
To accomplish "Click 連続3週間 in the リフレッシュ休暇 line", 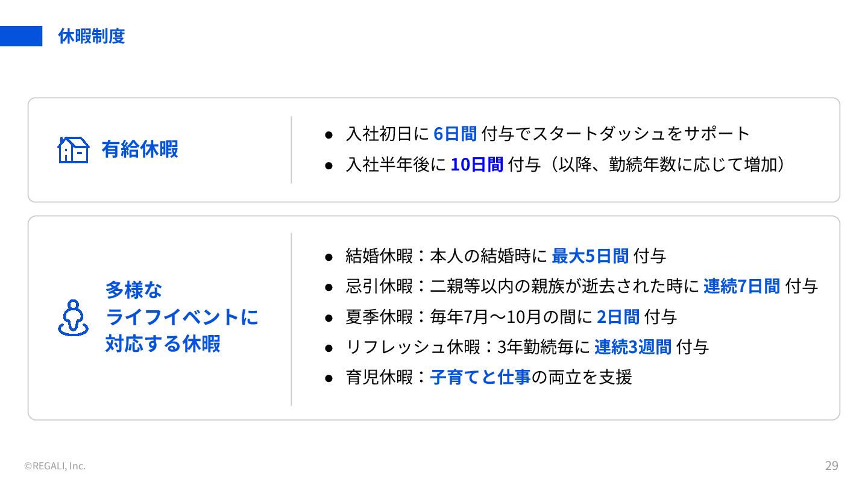I will 632,347.
